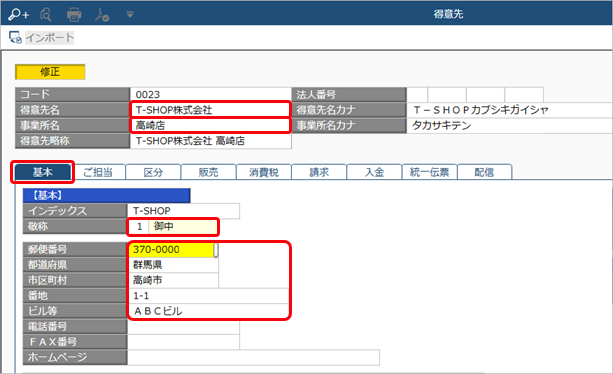
Task: Open the 入金 tab
Action: [x=374, y=172]
